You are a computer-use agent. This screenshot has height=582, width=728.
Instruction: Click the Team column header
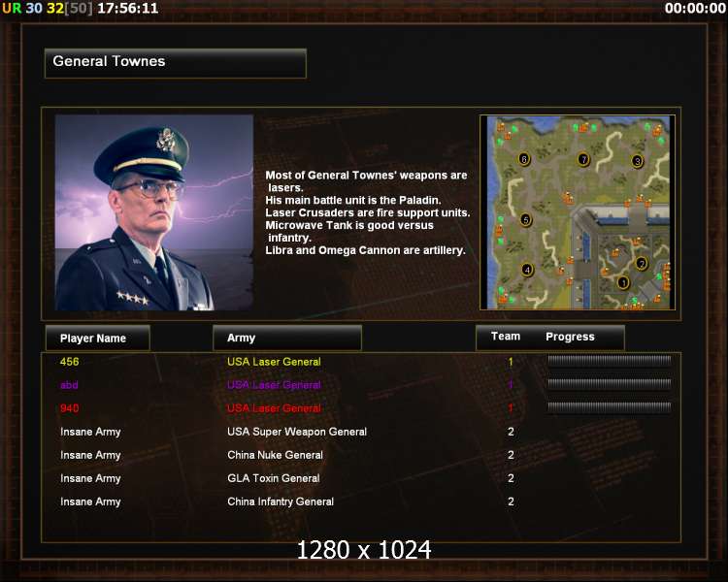(506, 337)
